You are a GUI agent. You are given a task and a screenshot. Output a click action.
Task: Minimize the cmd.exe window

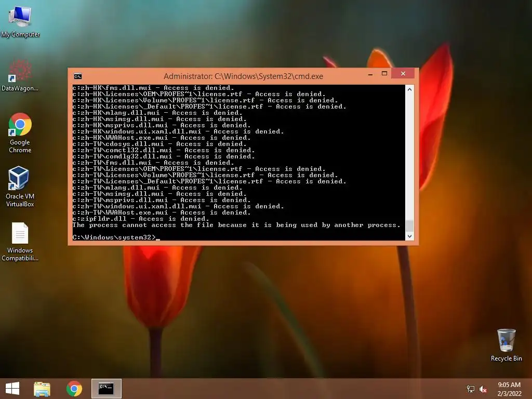(370, 74)
